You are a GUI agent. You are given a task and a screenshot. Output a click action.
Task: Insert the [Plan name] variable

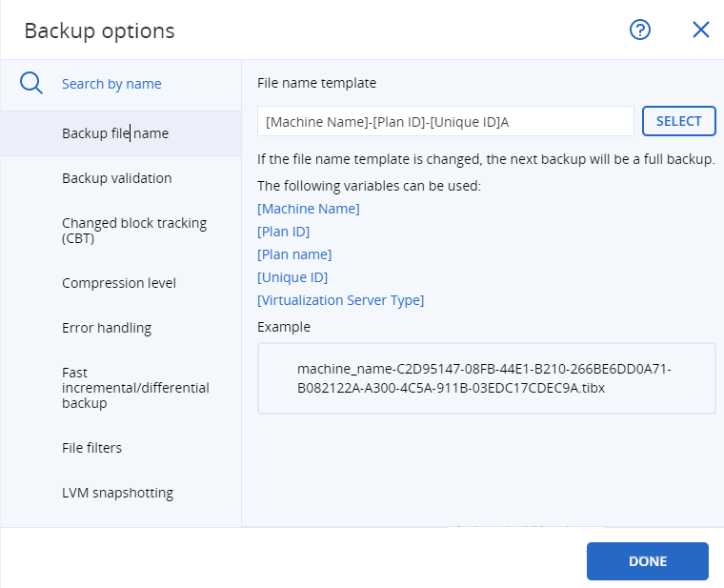294,254
